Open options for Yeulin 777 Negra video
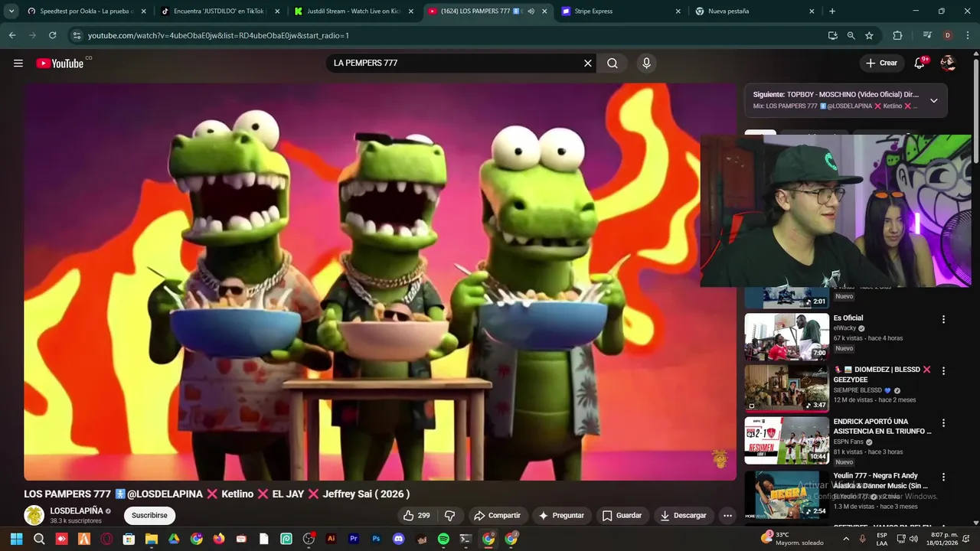The height and width of the screenshot is (551, 980). click(x=943, y=477)
